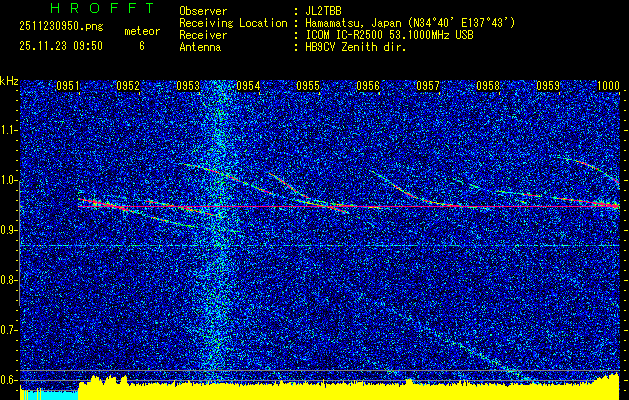Select the 1000 time label
This screenshot has width=629, height=400.
pos(607,87)
